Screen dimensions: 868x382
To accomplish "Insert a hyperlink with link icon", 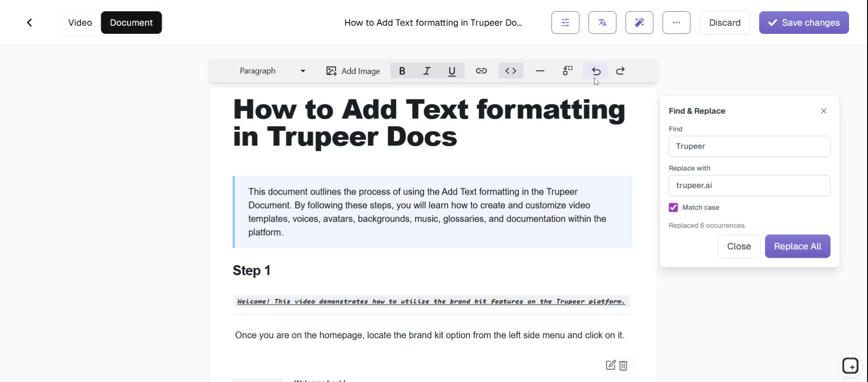I will [x=481, y=71].
